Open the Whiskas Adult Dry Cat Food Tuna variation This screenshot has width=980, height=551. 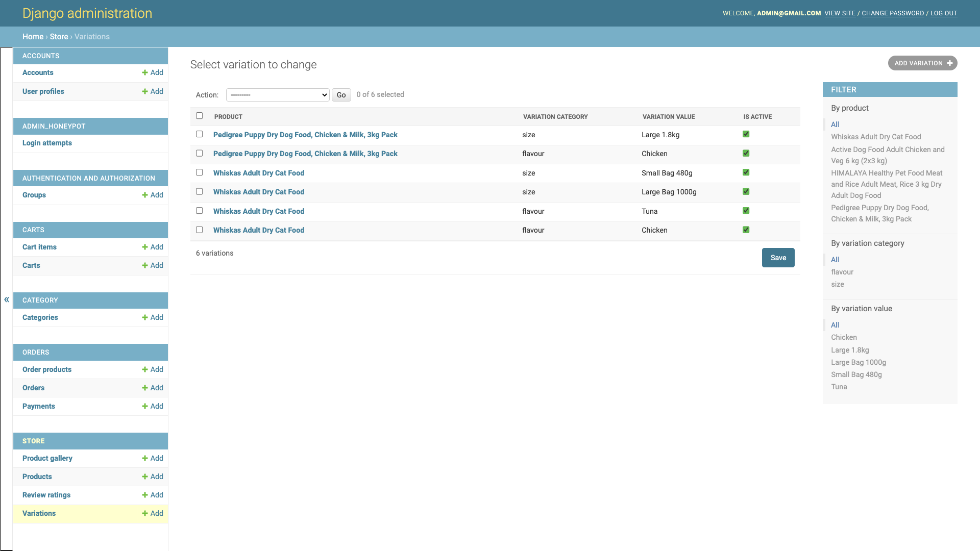(259, 211)
